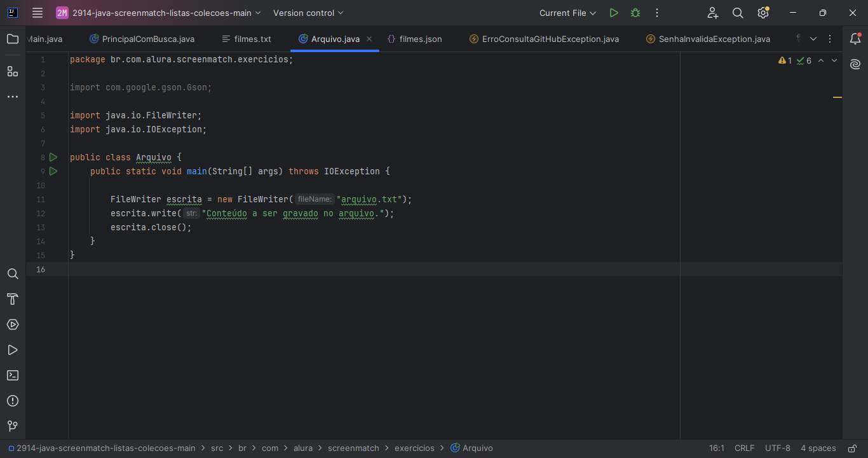Open the Current File run configuration dropdown

click(567, 13)
